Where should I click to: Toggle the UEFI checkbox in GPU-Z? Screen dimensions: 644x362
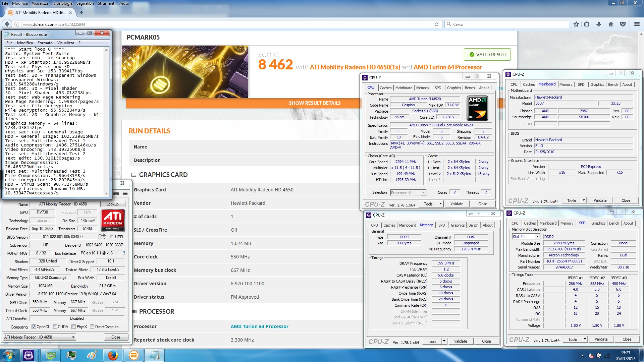point(112,237)
